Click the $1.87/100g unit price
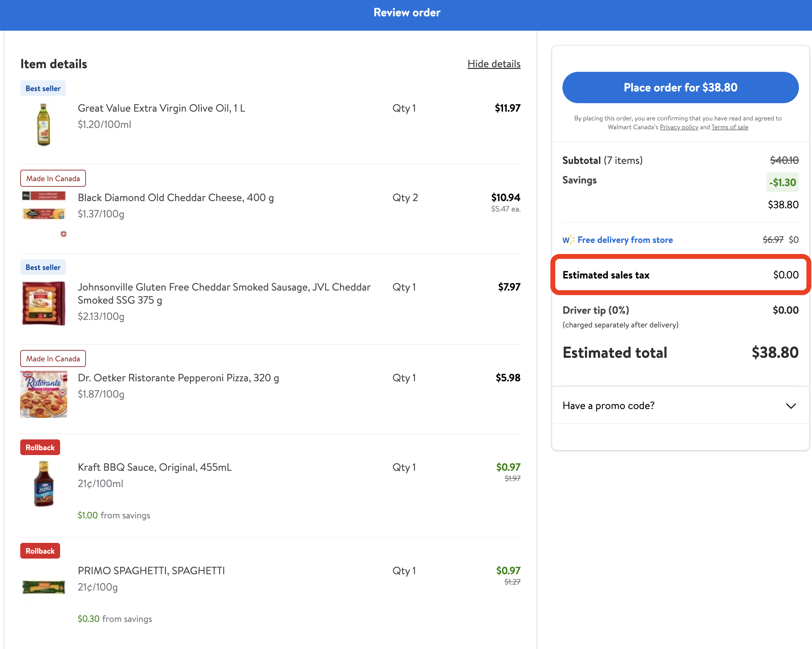This screenshot has height=649, width=812. coord(101,394)
